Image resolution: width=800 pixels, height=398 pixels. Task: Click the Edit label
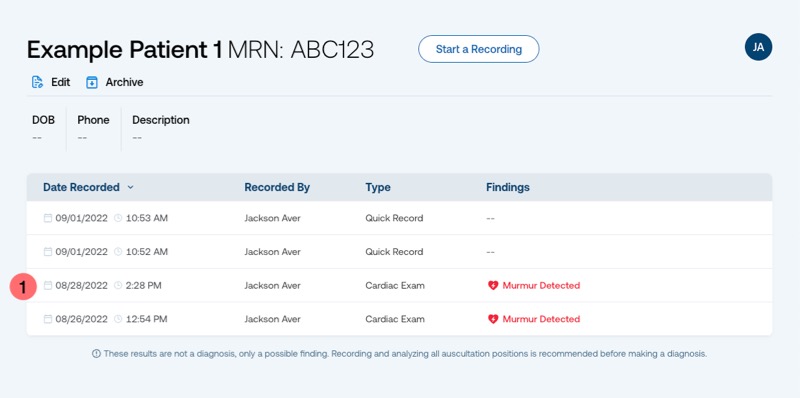tap(61, 82)
